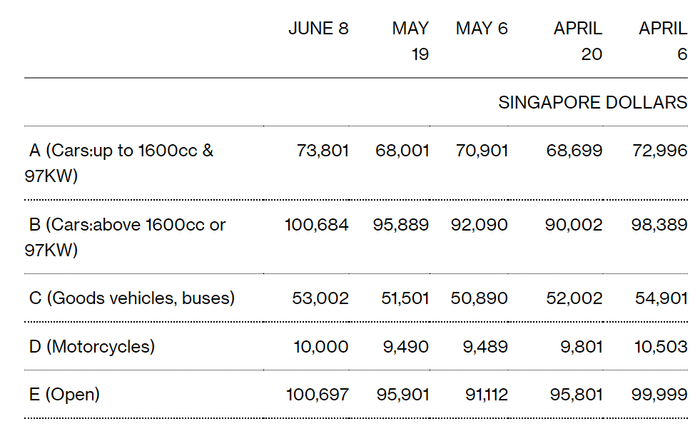The width and height of the screenshot is (700, 424).
Task: Click the 100,697 value cell
Action: [316, 395]
